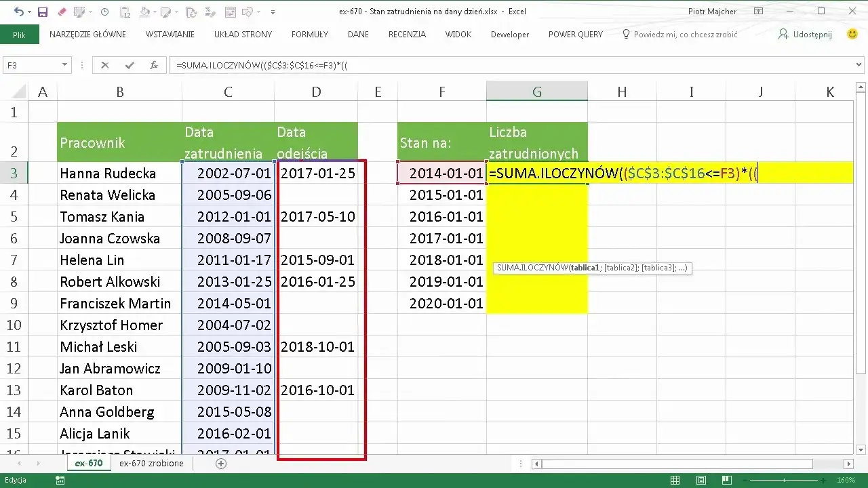
Task: Add a new sheet with the plus icon
Action: click(220, 464)
